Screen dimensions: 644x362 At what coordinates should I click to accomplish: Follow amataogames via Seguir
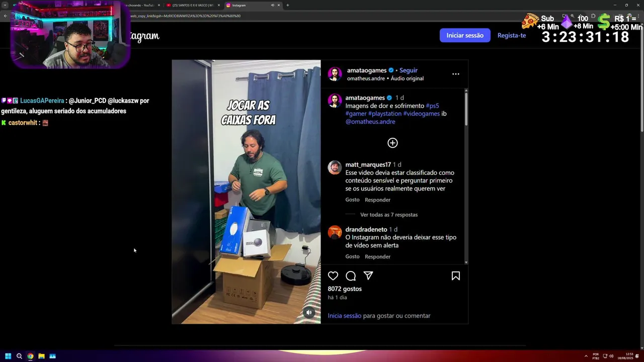pyautogui.click(x=409, y=70)
